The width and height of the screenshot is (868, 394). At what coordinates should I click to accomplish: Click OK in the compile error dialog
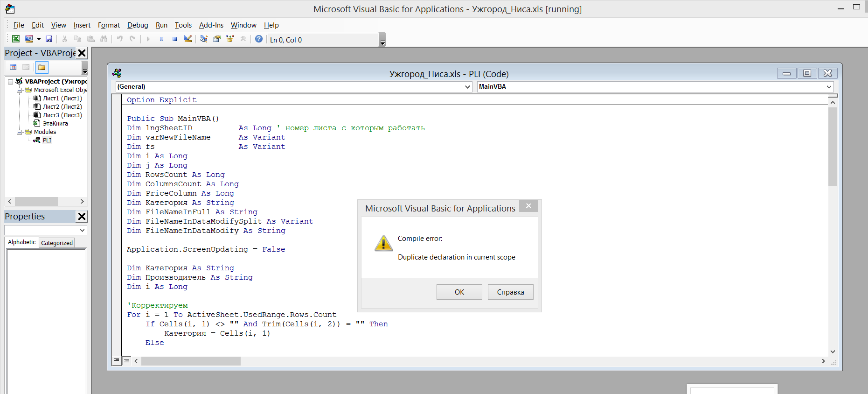(x=459, y=292)
